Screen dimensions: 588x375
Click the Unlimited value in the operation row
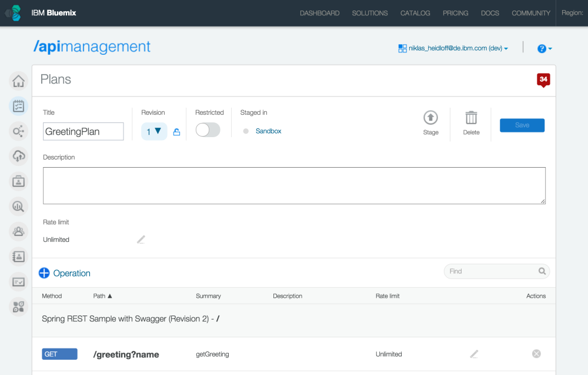click(389, 354)
